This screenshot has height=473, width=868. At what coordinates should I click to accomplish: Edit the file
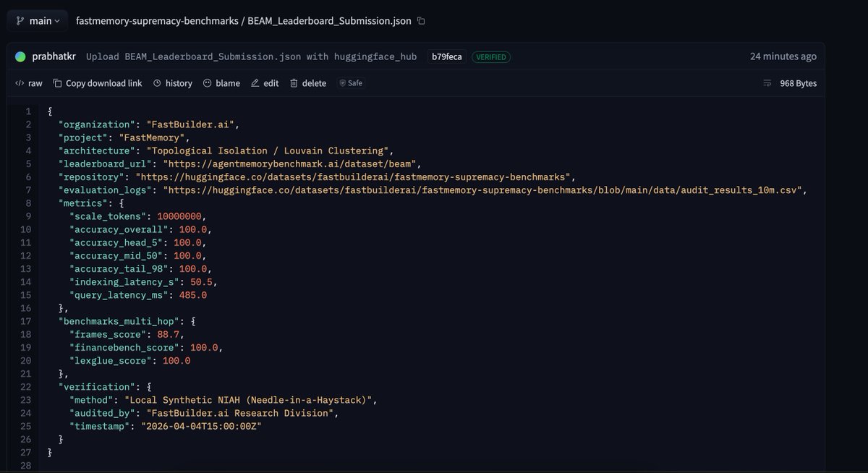265,83
